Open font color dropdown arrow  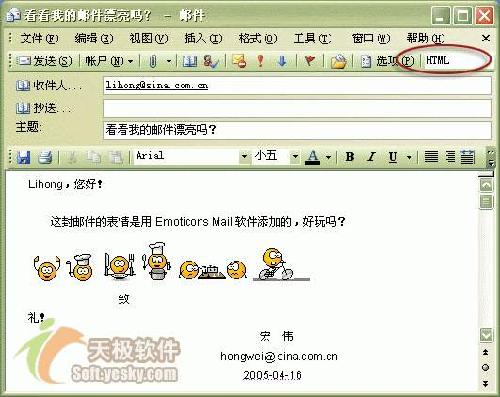tap(328, 157)
